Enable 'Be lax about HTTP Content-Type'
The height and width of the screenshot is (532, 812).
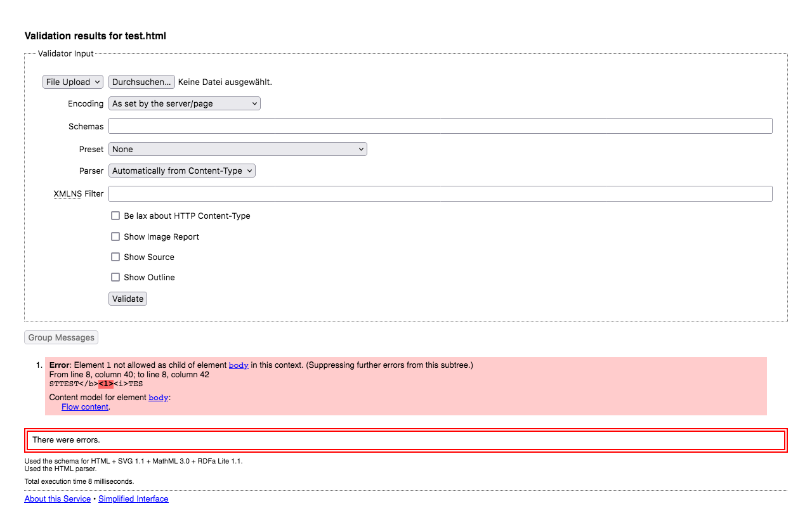[x=115, y=216]
